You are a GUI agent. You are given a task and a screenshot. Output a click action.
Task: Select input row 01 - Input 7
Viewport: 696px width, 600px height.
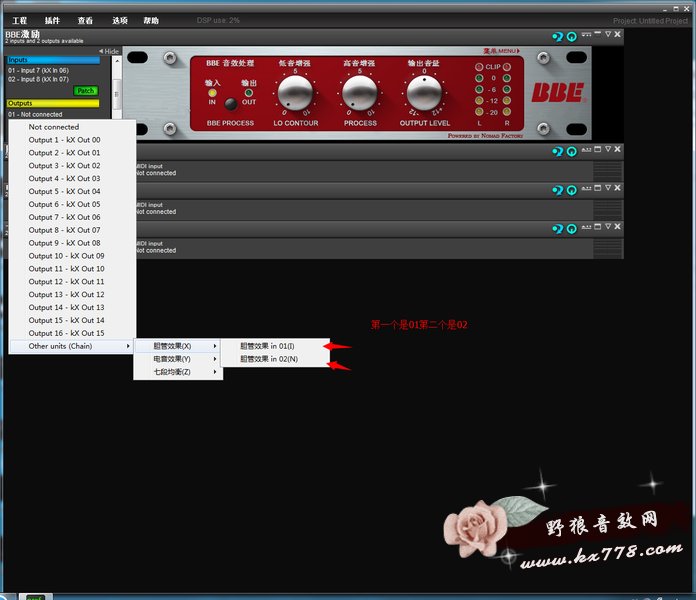[x=38, y=71]
